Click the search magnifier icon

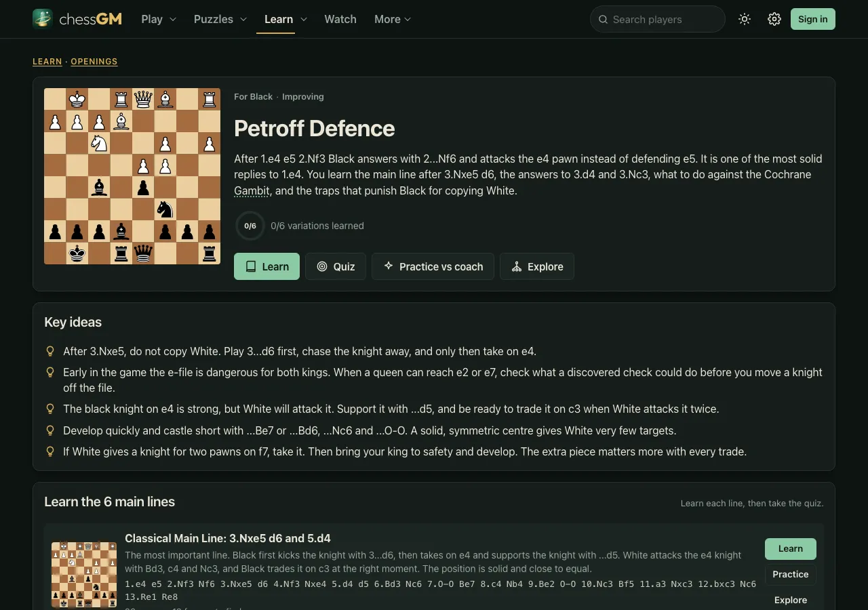(603, 20)
